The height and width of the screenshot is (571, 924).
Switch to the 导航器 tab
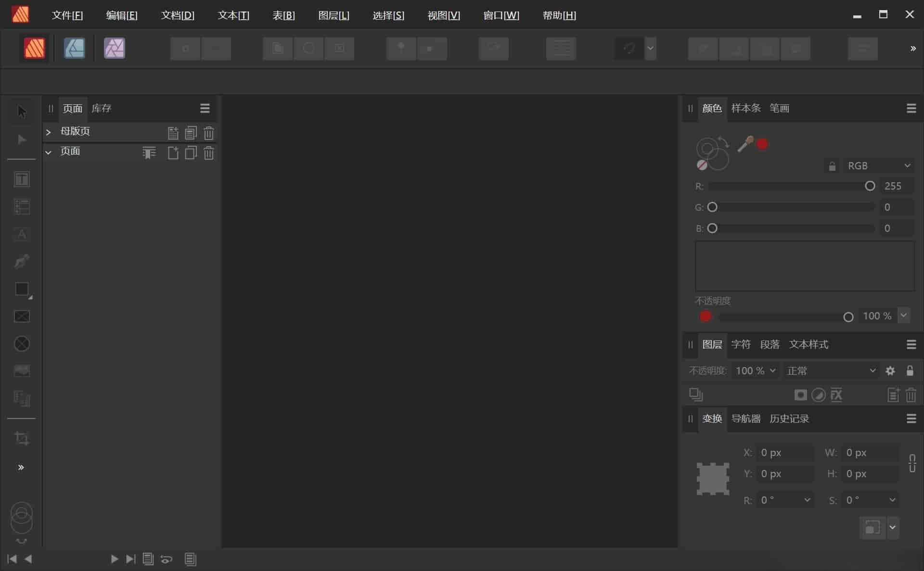point(746,419)
